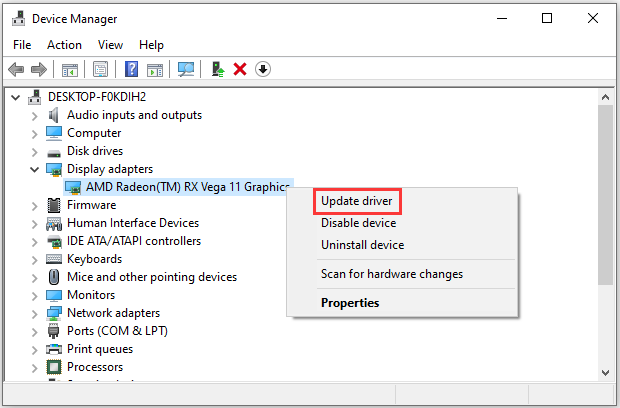Click the Monitors category icon
The image size is (620, 408).
pos(54,295)
